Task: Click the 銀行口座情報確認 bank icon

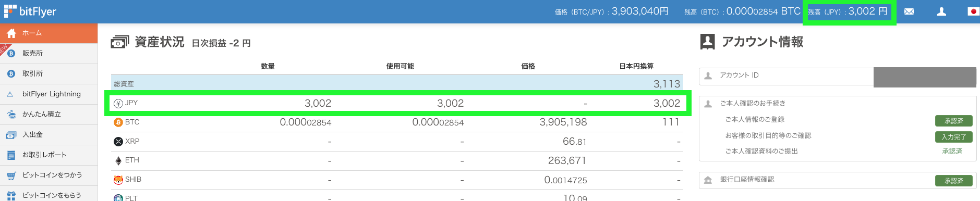Action: pos(708,180)
